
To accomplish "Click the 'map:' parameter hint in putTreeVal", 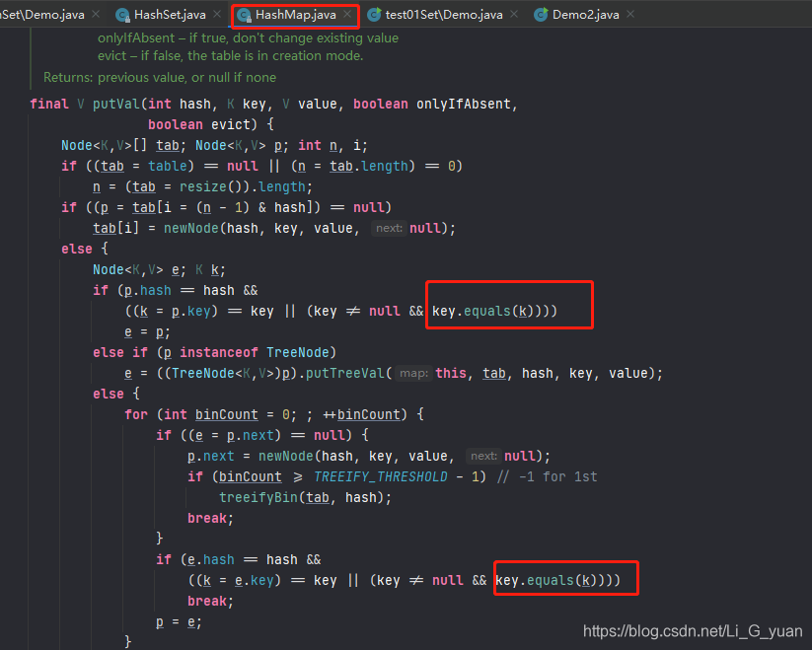I will [x=413, y=373].
